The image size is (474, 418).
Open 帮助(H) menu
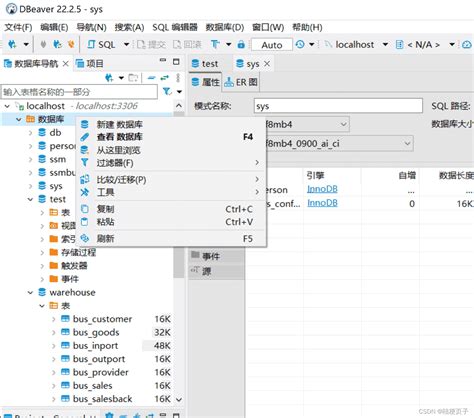pos(307,27)
